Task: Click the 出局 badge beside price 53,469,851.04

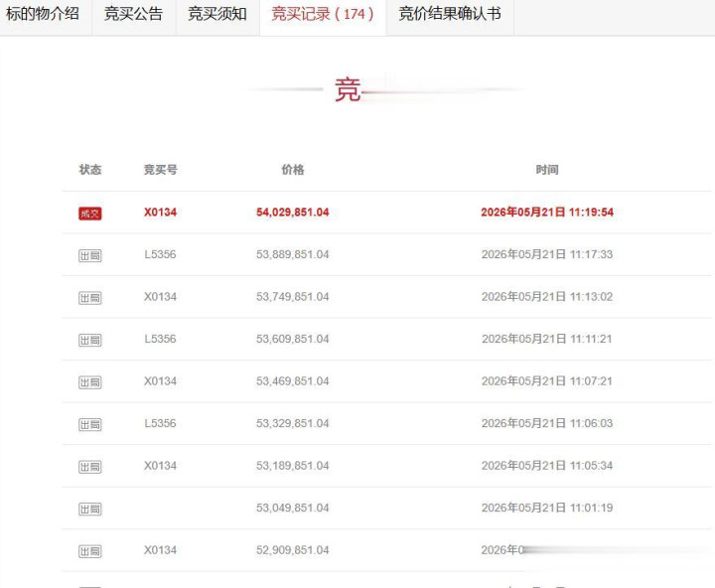Action: point(89,382)
